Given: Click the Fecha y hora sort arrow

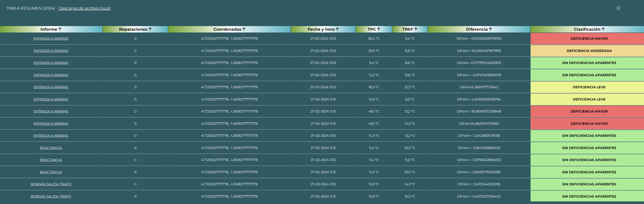Looking at the screenshot, I should pyautogui.click(x=337, y=29).
